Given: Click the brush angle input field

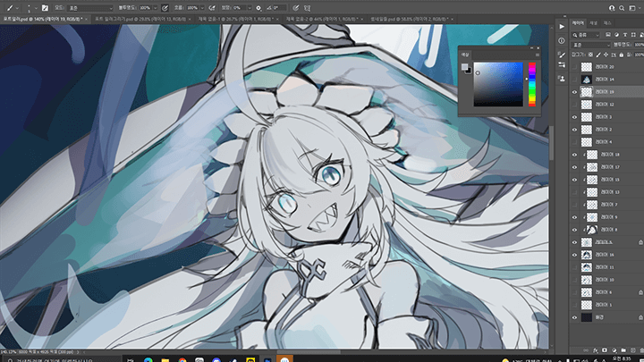Looking at the screenshot, I should click(x=280, y=8).
